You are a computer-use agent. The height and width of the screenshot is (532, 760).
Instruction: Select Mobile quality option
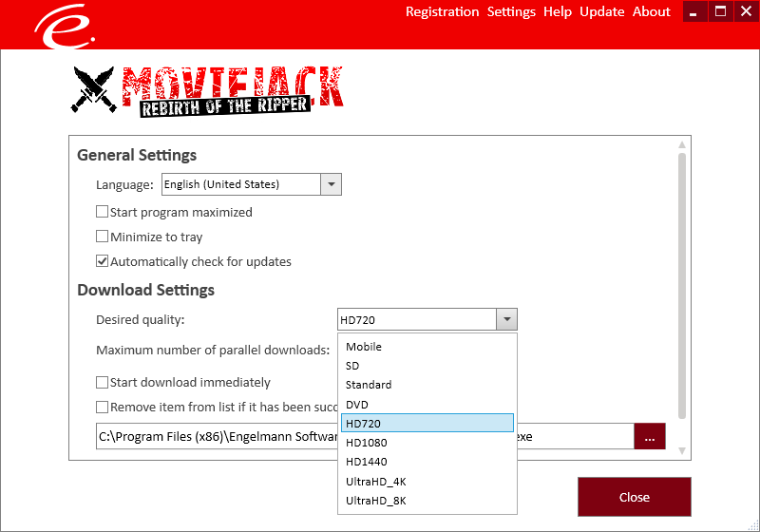pyautogui.click(x=427, y=347)
